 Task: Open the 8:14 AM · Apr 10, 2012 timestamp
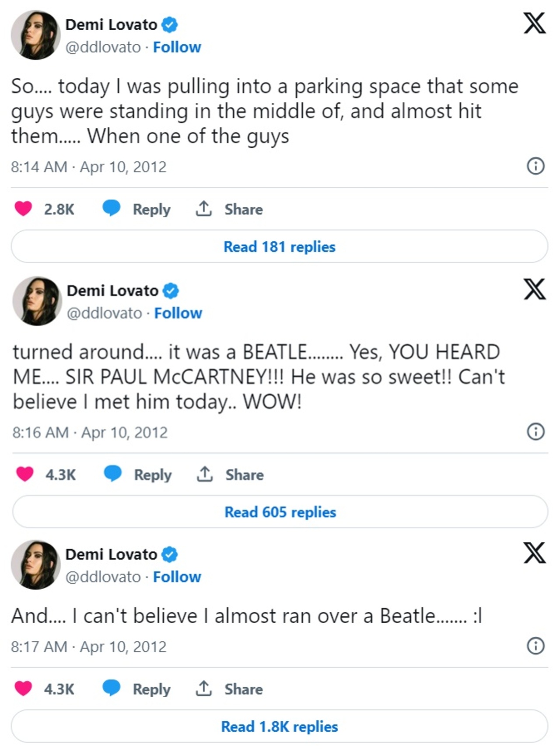pyautogui.click(x=89, y=167)
